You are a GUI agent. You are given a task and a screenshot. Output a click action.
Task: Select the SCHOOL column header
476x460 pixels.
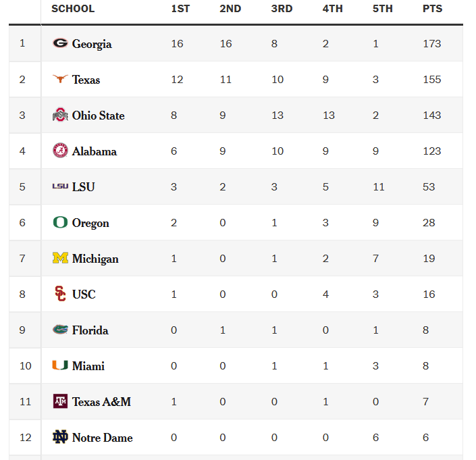coord(73,9)
